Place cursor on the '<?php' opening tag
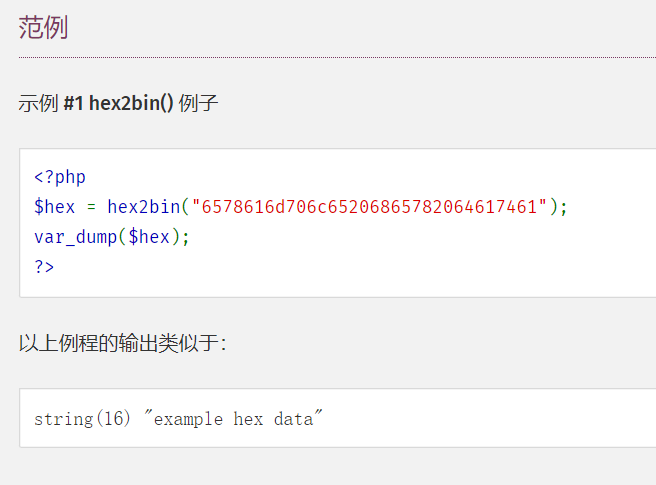 (60, 178)
